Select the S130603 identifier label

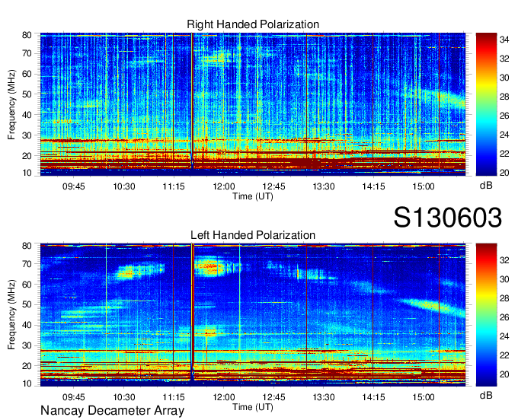click(x=448, y=218)
